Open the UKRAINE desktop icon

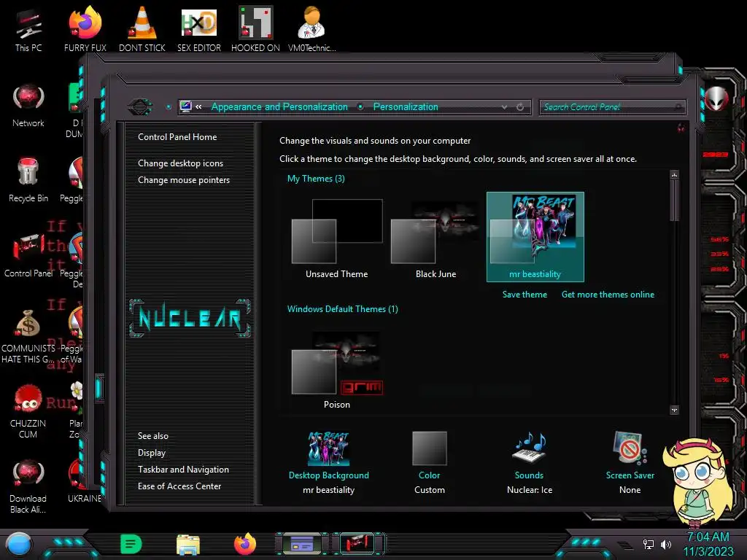[85, 481]
